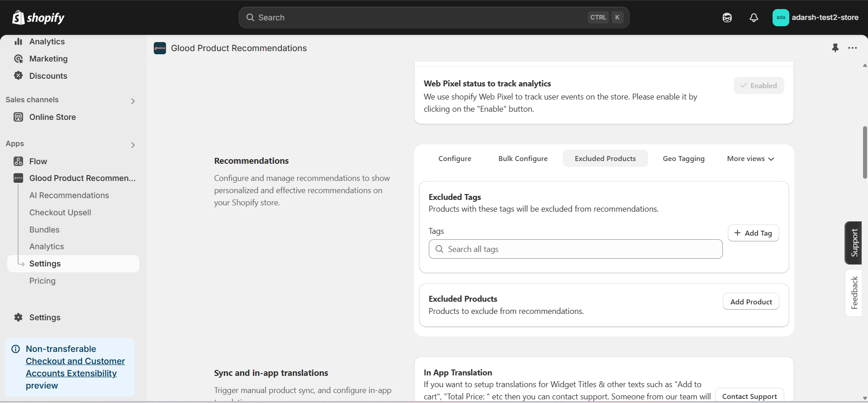The height and width of the screenshot is (403, 868).
Task: Switch to the Bulk Configure tab
Action: (x=523, y=159)
